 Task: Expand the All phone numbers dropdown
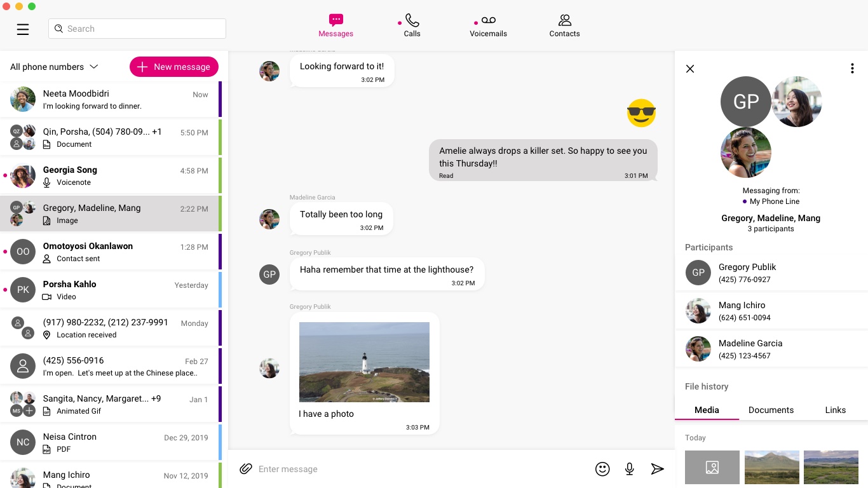[54, 67]
